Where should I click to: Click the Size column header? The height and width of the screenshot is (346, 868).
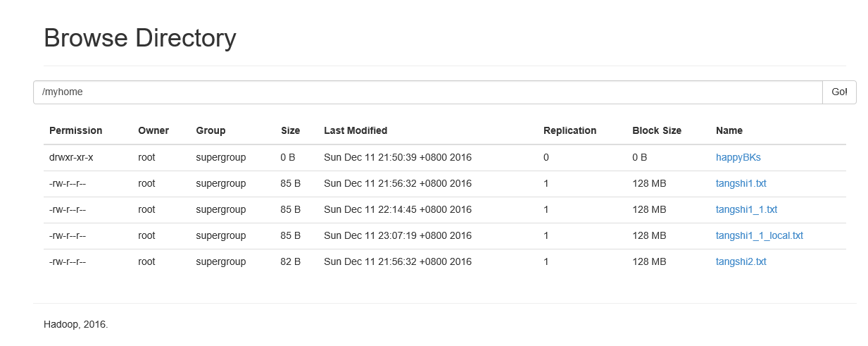[290, 130]
